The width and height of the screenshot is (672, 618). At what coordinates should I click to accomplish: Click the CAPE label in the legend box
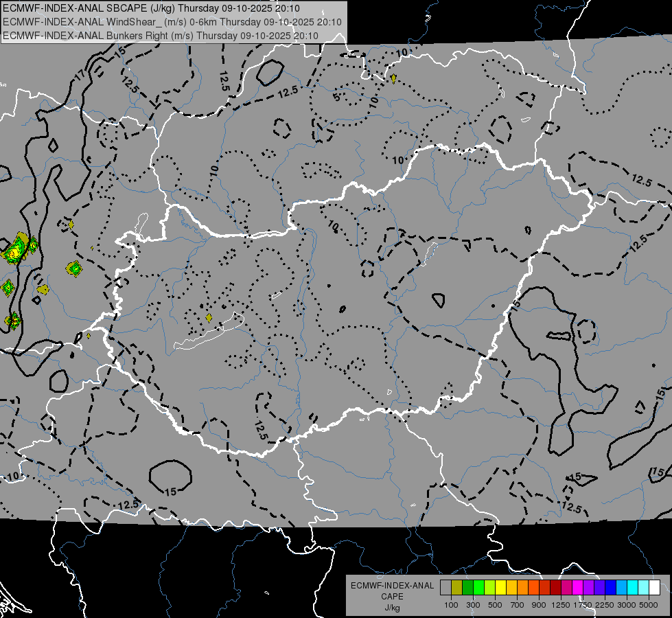pyautogui.click(x=392, y=597)
